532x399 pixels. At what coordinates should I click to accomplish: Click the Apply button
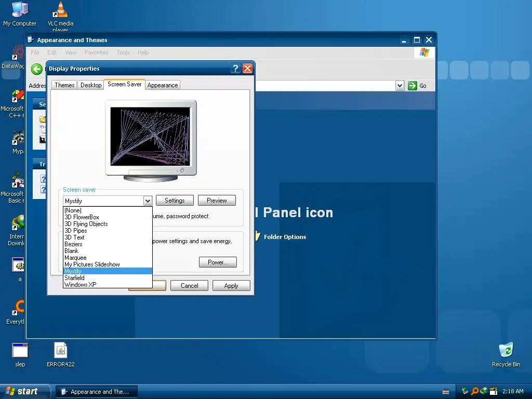point(231,286)
